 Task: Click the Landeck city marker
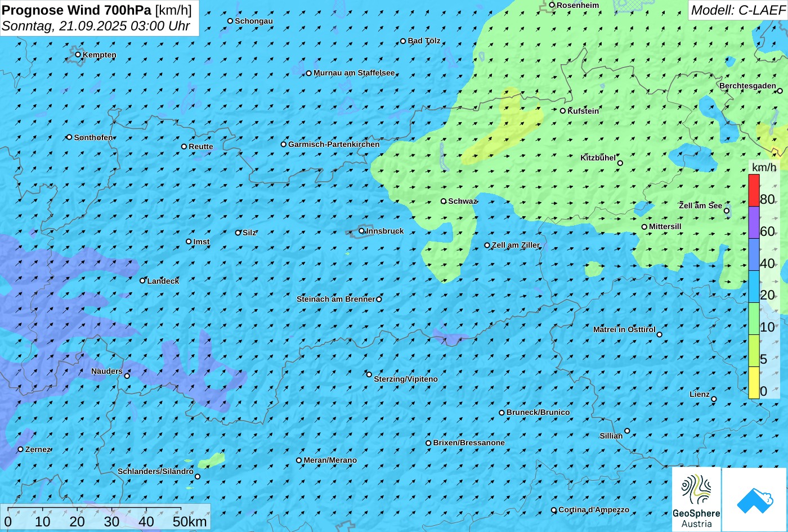click(142, 280)
